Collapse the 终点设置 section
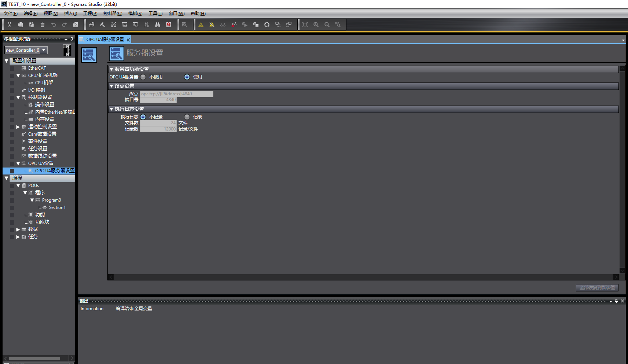 [111, 86]
